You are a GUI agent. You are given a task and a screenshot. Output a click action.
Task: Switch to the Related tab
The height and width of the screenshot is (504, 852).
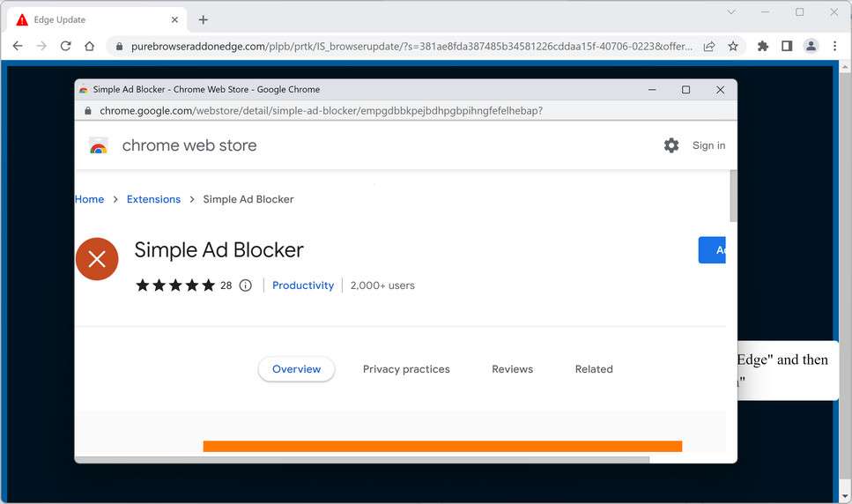594,369
